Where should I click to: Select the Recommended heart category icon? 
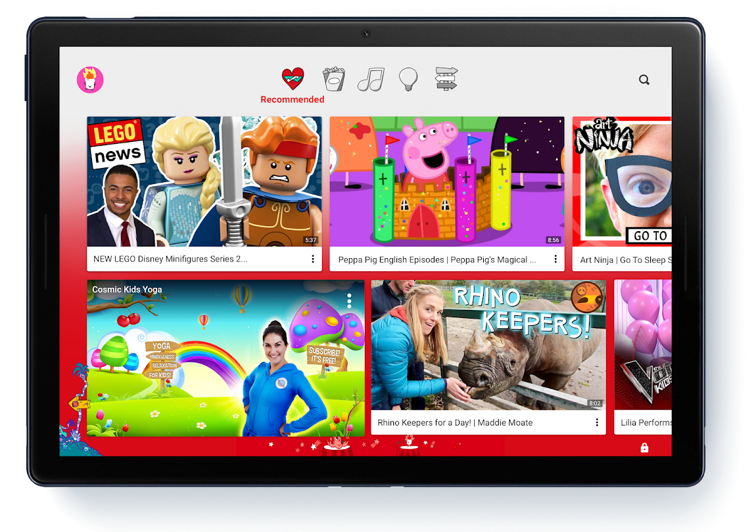[293, 79]
